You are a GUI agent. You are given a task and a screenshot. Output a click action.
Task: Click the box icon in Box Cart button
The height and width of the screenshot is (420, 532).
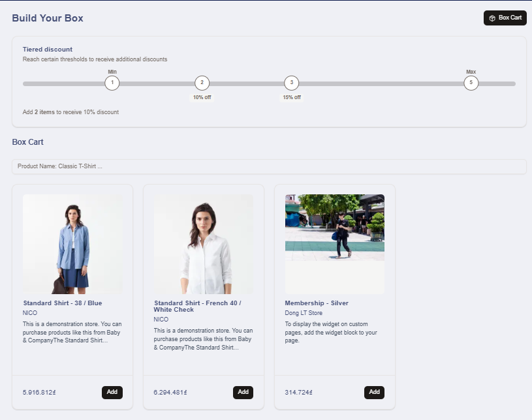click(492, 18)
